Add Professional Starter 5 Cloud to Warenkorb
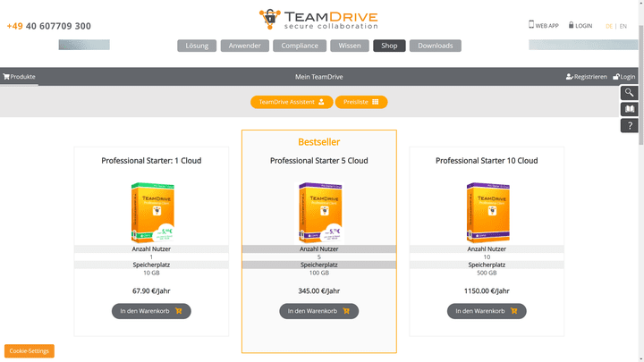The height and width of the screenshot is (362, 644). click(318, 311)
